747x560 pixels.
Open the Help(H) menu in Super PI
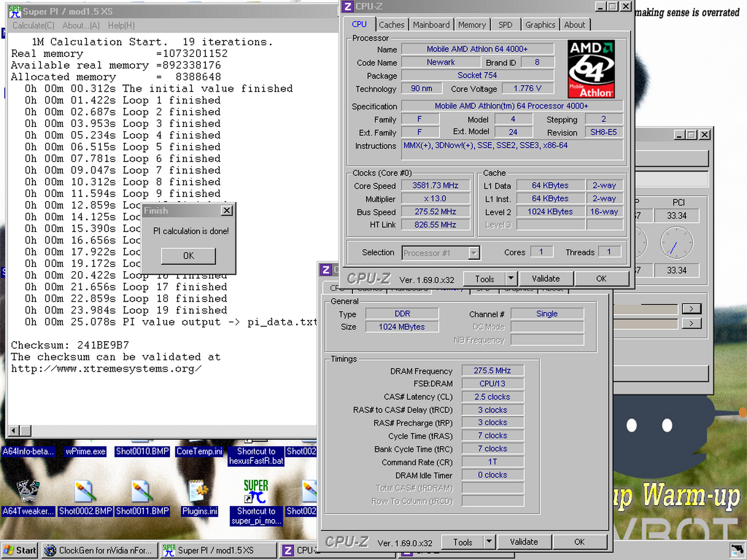(x=121, y=25)
